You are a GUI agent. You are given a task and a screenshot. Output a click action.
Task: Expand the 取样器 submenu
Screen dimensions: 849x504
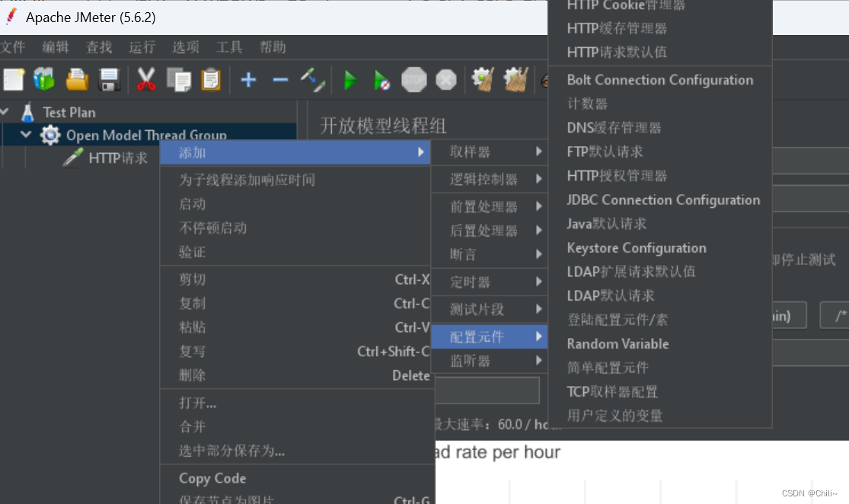[x=490, y=152]
